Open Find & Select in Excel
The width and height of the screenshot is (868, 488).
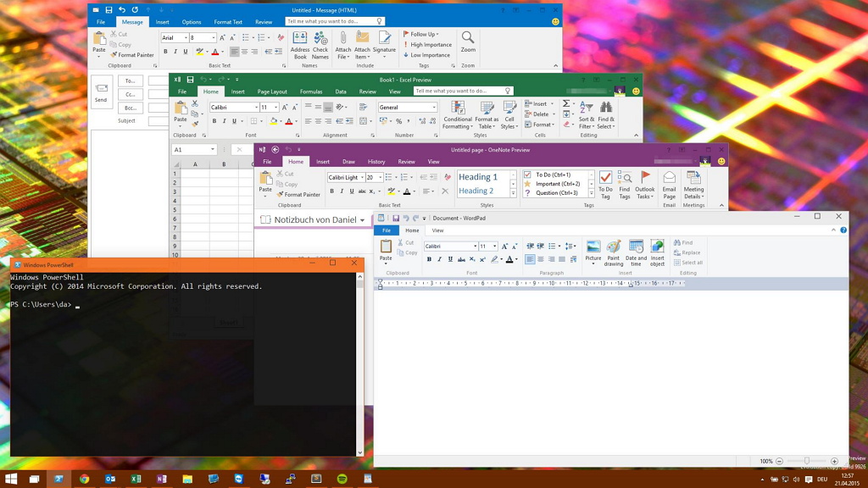605,115
